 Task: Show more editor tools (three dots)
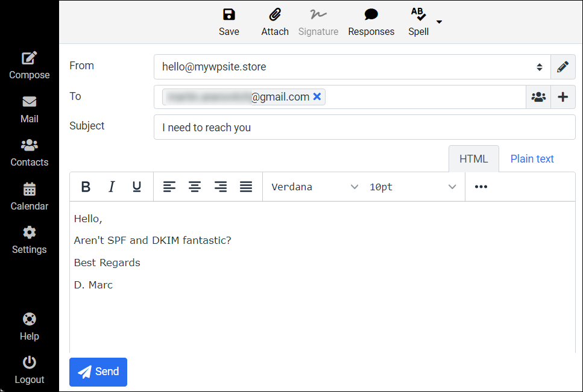[481, 187]
